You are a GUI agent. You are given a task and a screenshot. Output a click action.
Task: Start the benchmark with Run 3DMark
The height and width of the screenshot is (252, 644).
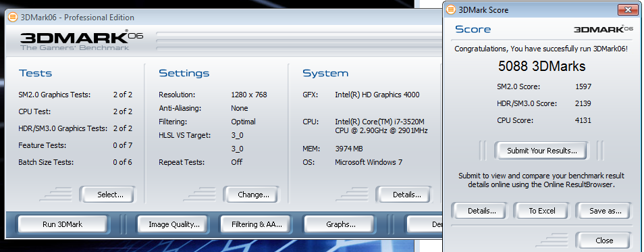tap(62, 224)
